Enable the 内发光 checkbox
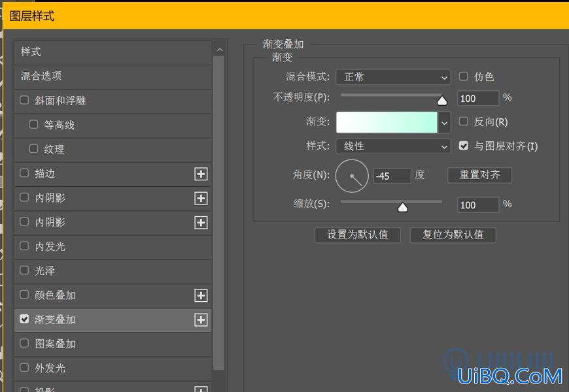 [24, 246]
